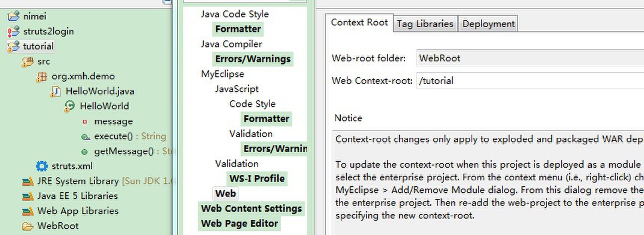
Task: Switch to Context Root tab
Action: [359, 23]
